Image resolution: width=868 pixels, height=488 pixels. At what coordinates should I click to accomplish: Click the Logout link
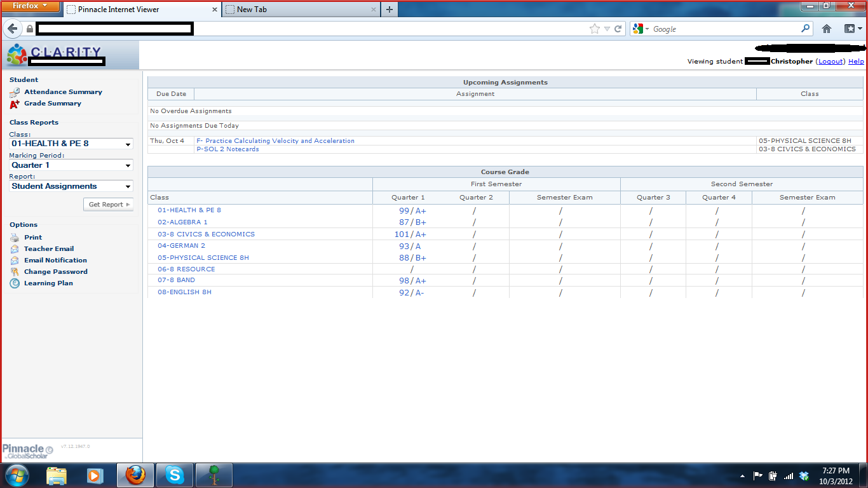[x=831, y=62]
